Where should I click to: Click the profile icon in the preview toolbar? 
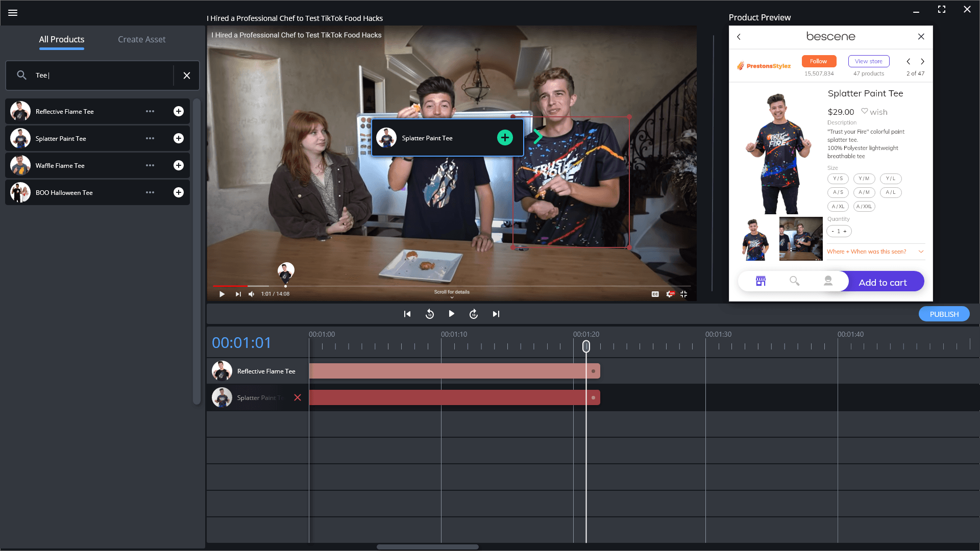click(828, 281)
